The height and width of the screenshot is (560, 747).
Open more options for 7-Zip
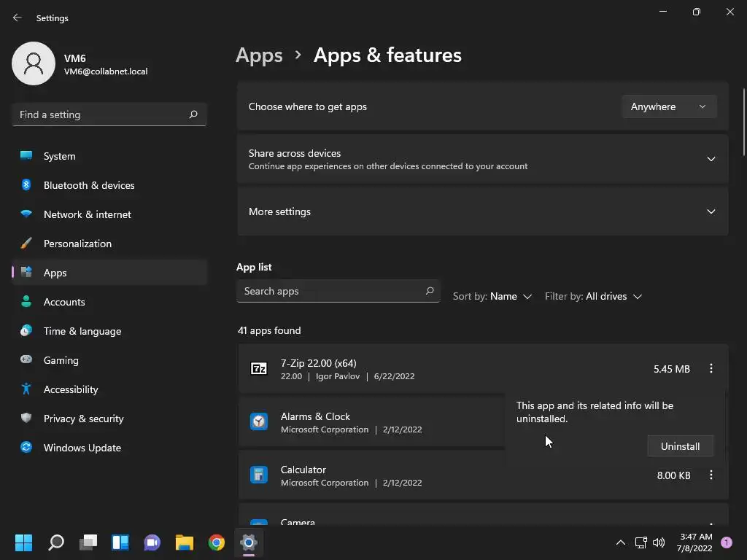711,368
